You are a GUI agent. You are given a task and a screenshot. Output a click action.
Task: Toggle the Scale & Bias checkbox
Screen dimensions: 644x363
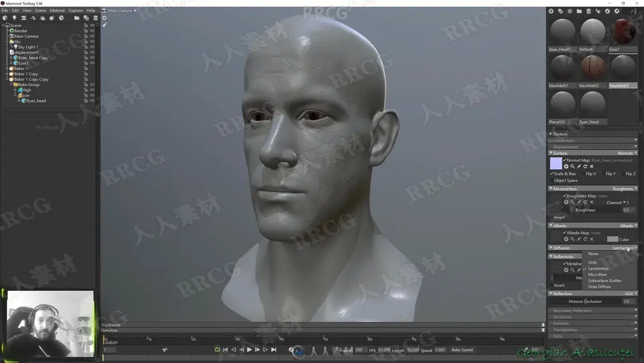pos(552,173)
